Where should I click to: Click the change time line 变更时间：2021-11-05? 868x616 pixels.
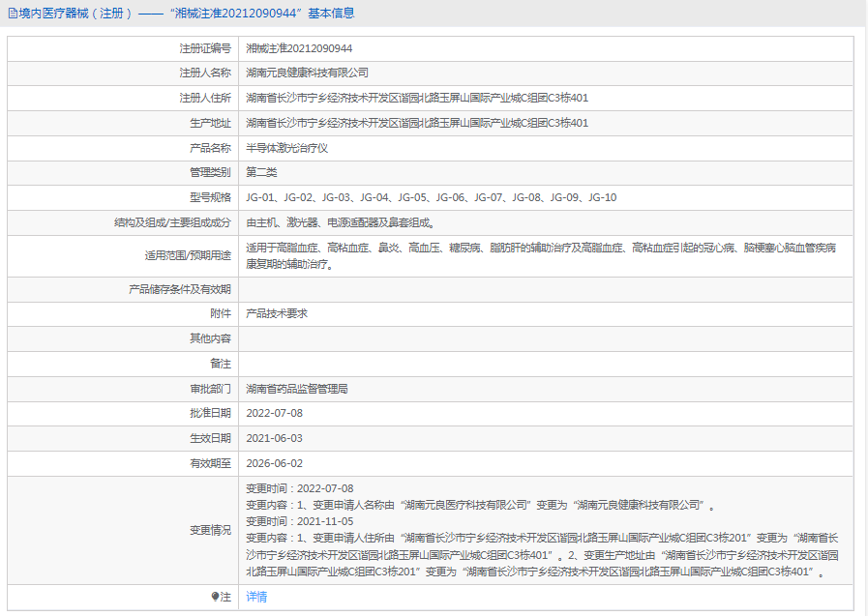coord(299,521)
